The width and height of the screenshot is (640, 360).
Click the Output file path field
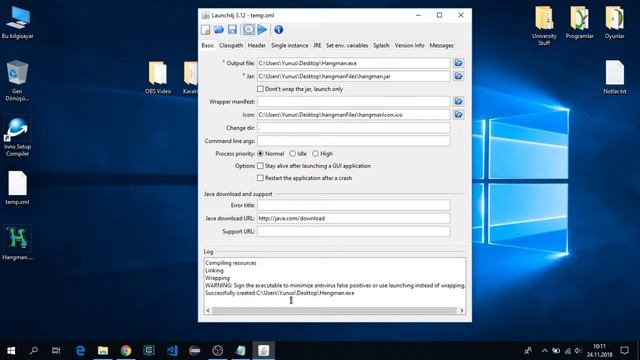coord(353,63)
